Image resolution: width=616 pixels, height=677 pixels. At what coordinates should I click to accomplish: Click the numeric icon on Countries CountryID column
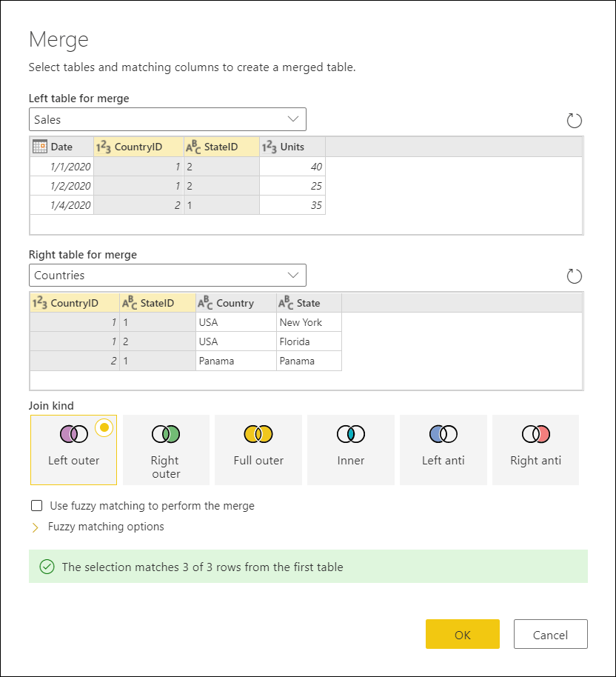[x=38, y=303]
